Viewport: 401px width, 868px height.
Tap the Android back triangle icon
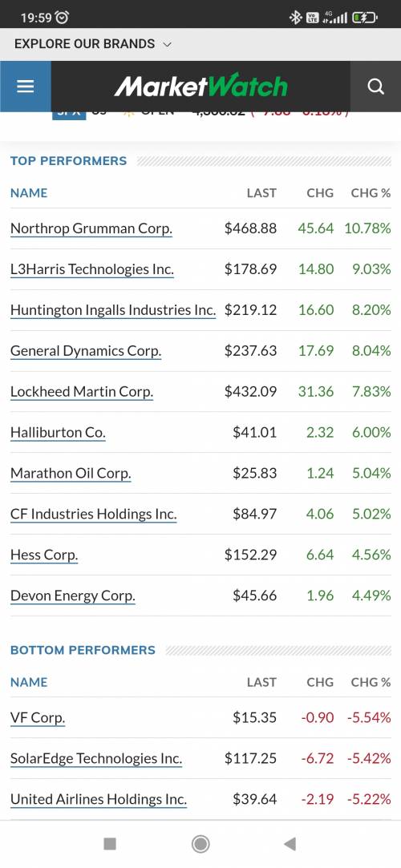click(290, 844)
